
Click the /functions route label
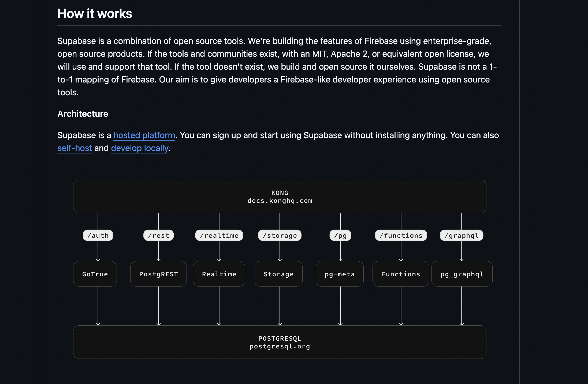point(401,235)
